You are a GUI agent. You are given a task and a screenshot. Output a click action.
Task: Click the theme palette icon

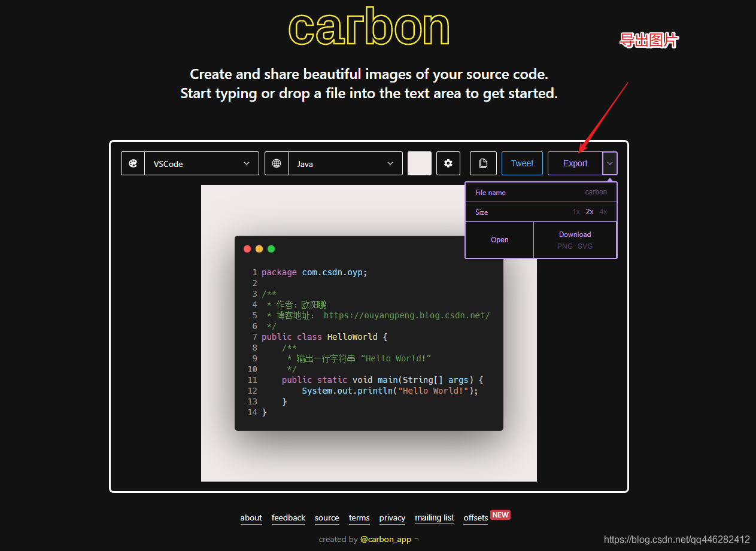click(133, 163)
